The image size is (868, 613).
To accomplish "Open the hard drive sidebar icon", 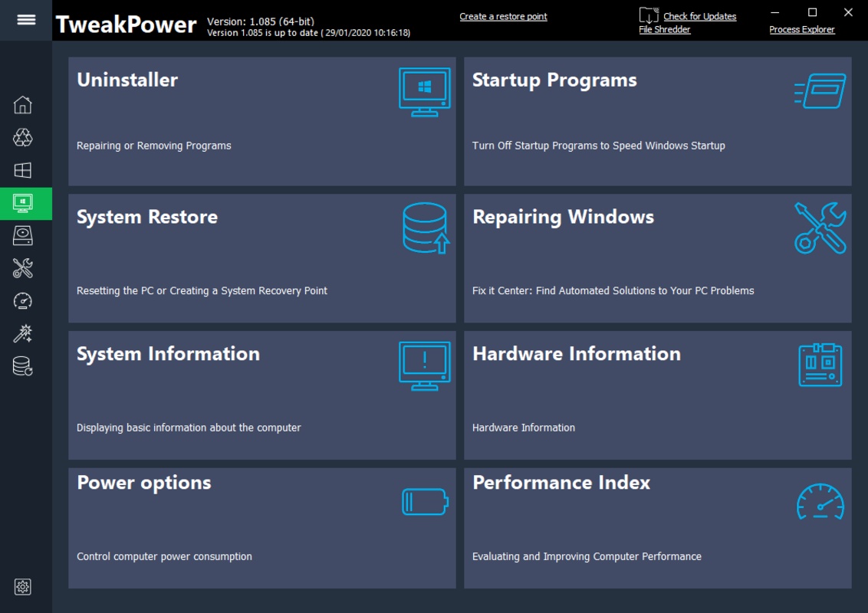I will pos(23,235).
